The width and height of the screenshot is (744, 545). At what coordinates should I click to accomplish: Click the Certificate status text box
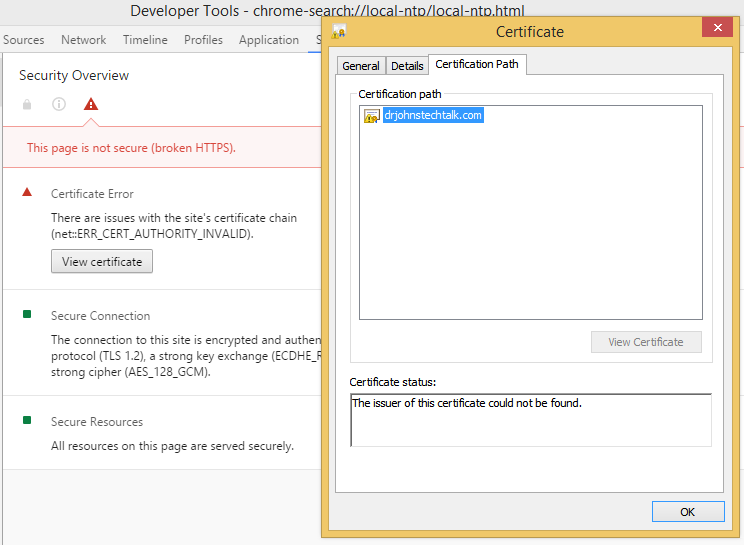(531, 420)
